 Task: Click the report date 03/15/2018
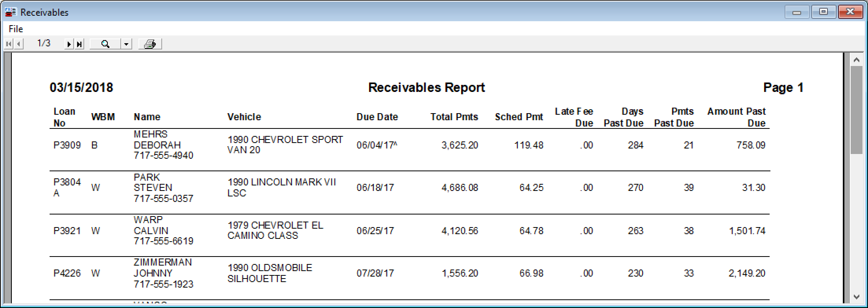click(81, 88)
